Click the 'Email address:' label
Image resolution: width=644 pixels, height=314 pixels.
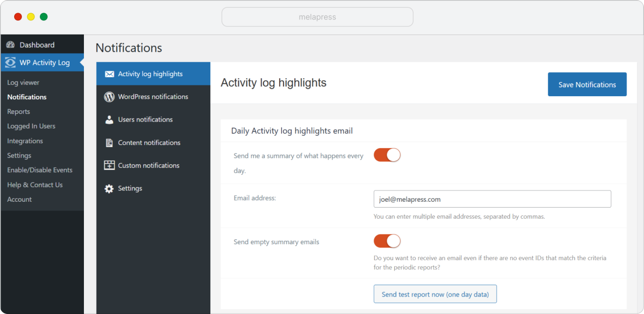(x=255, y=198)
